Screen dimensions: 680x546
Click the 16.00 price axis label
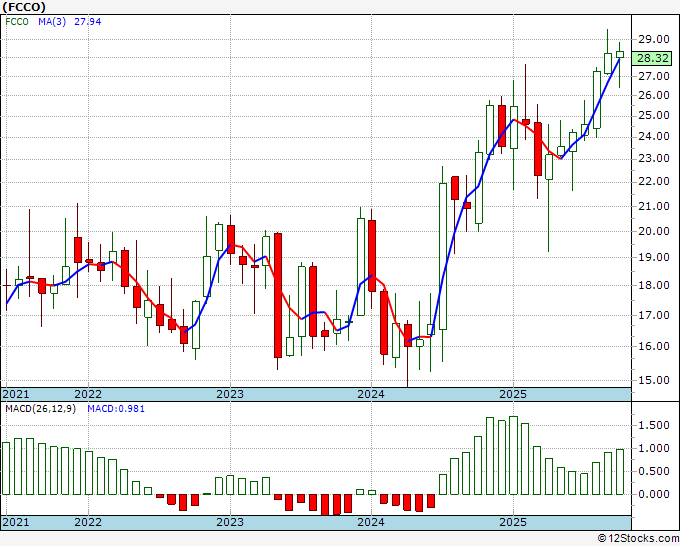point(653,346)
